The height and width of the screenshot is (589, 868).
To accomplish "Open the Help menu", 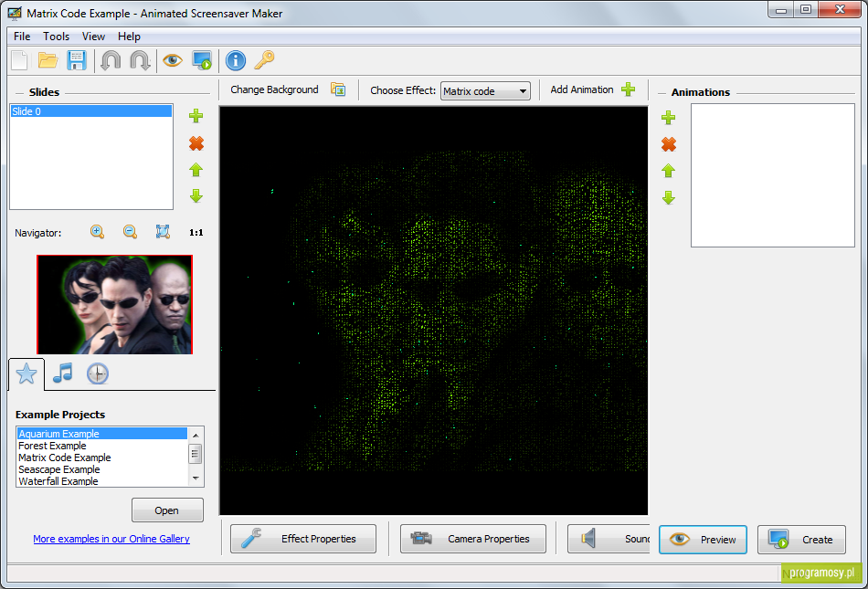I will click(129, 37).
